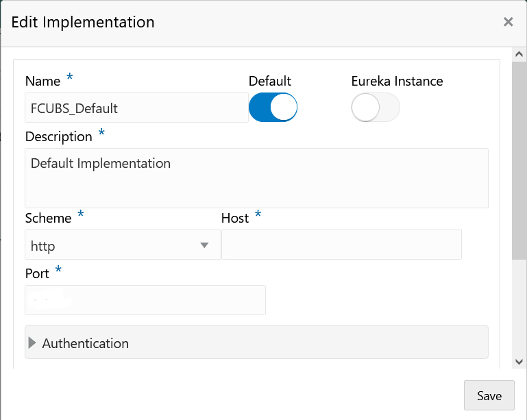Focus the Name field containing FCUBS_Default
The image size is (527, 420).
136,108
